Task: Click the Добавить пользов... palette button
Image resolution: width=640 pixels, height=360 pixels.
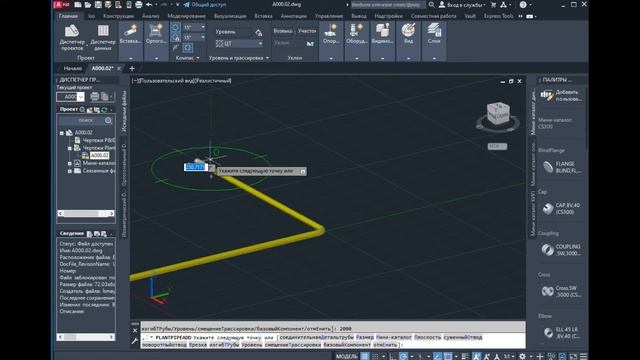Action: point(562,96)
